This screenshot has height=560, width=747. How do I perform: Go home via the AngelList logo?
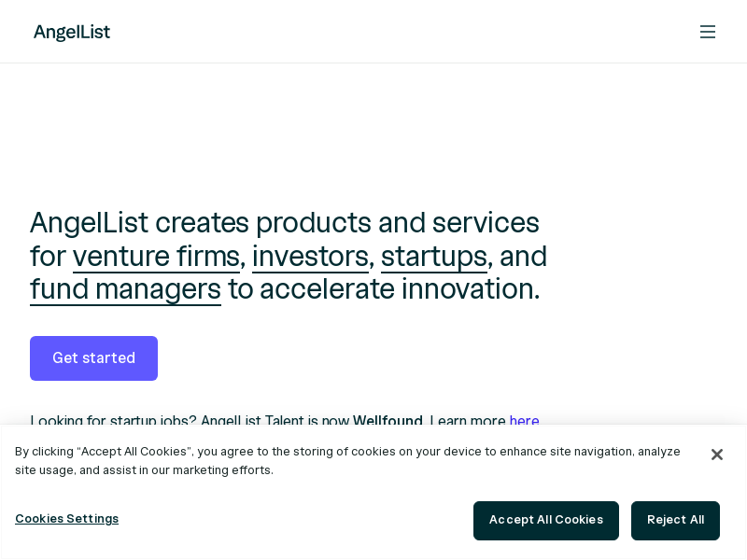[72, 32]
